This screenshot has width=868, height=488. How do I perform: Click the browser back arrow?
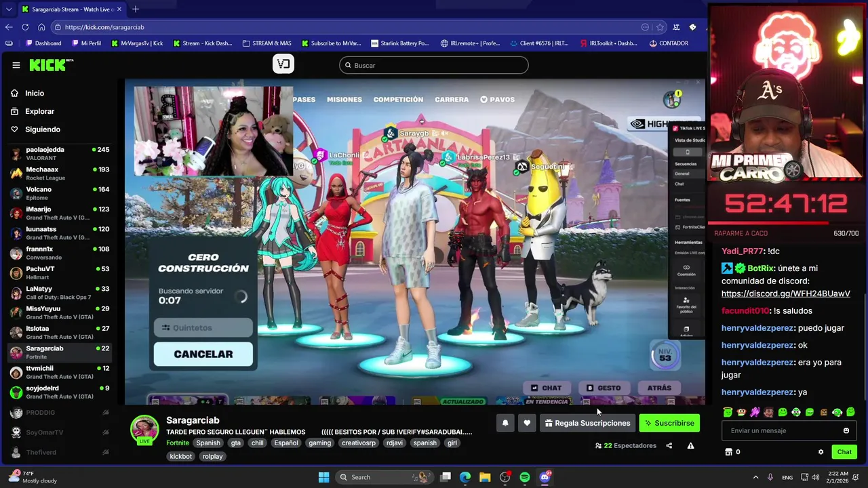pyautogui.click(x=9, y=27)
